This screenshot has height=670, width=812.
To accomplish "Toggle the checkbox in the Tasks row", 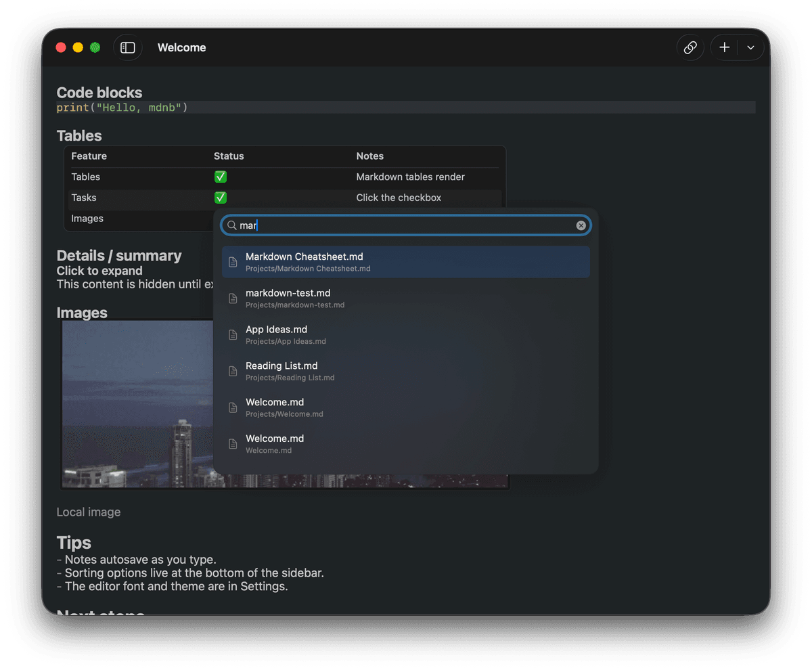I will pos(221,198).
